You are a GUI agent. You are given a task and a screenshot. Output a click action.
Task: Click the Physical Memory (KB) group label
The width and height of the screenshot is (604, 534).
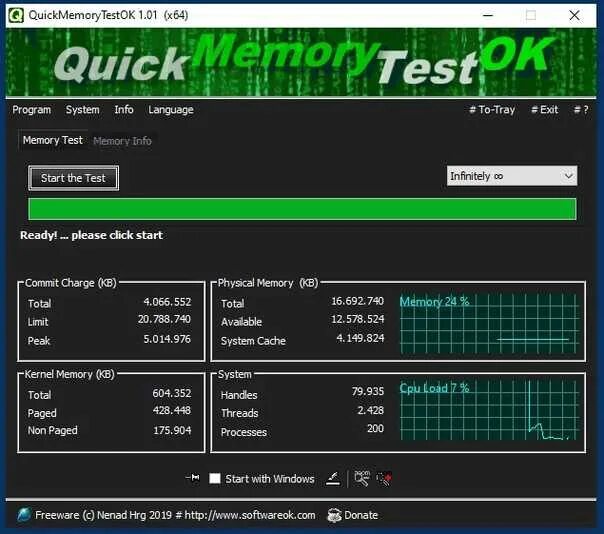coord(268,283)
